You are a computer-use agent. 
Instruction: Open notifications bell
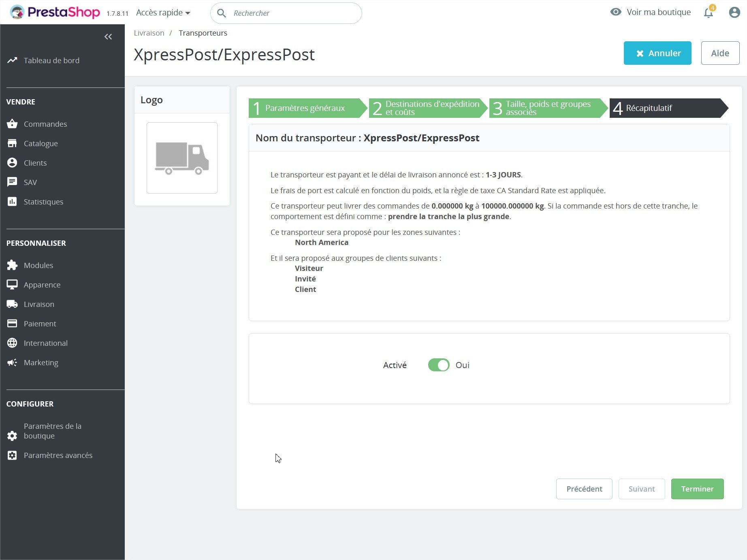coord(709,13)
